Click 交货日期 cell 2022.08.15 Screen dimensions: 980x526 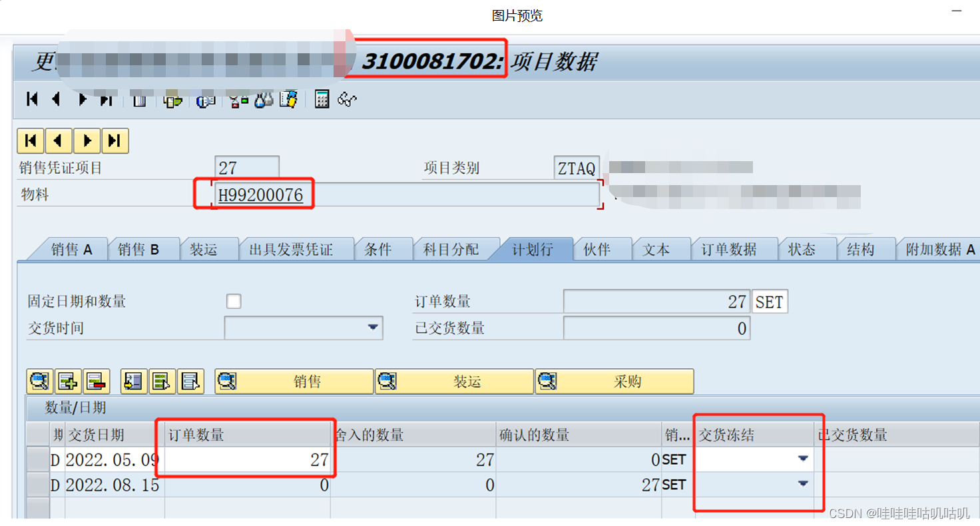coord(114,485)
